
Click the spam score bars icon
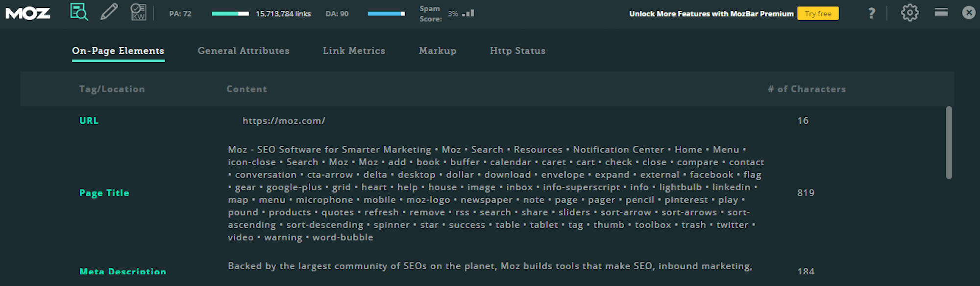click(468, 13)
